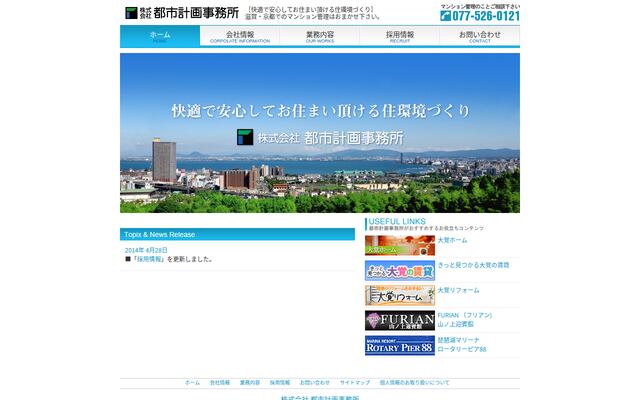Click the footer 業務内容 link

tap(250, 383)
